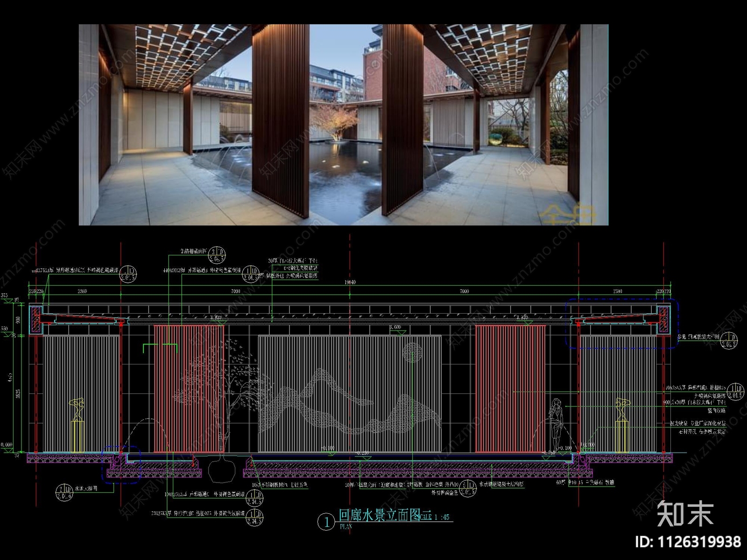Click the 900 vertical dimension value
The height and width of the screenshot is (560, 747).
[x=18, y=320]
